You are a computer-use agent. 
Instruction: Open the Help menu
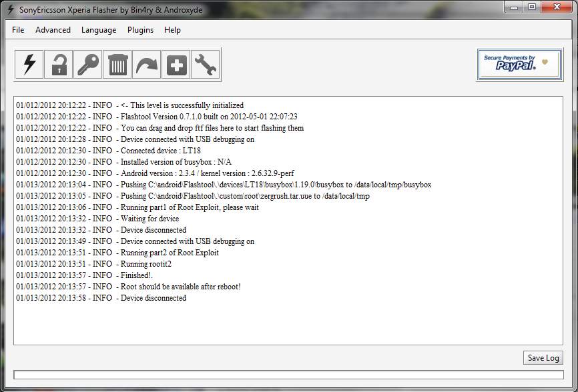pos(172,30)
